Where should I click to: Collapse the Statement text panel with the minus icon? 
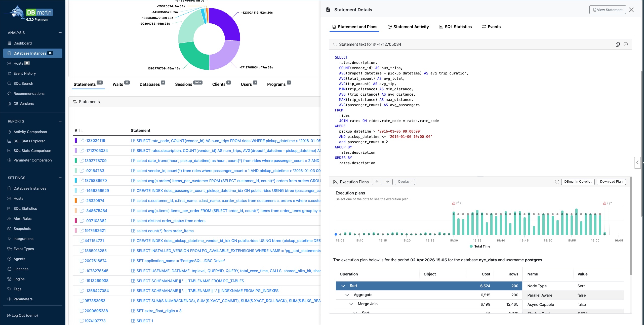[x=626, y=44]
